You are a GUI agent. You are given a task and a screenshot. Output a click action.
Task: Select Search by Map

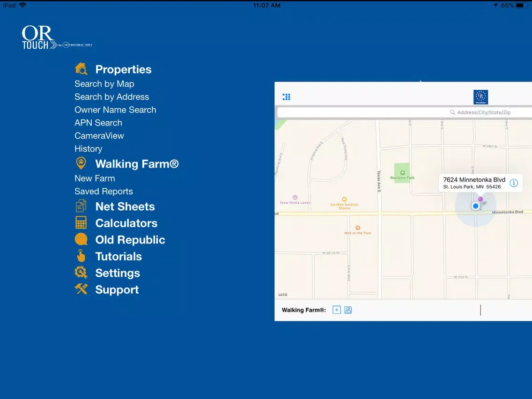[x=104, y=84]
